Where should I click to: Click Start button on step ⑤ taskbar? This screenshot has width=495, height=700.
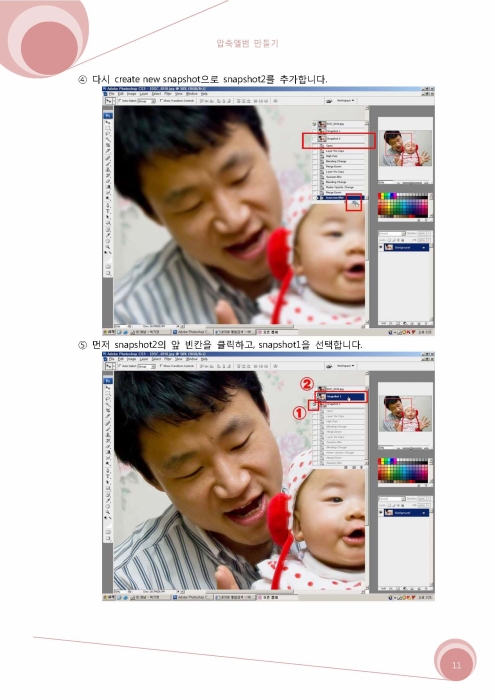pos(109,597)
